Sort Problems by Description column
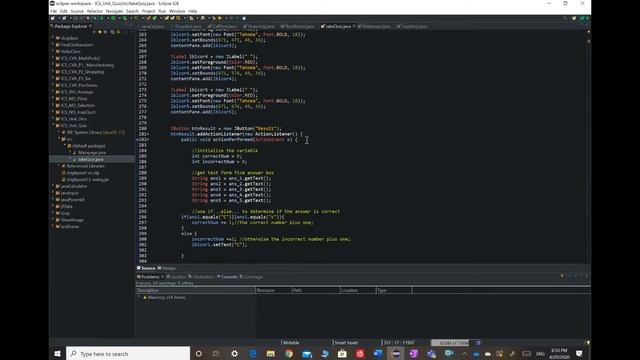Screen dimensions: 640x360 (x=196, y=290)
